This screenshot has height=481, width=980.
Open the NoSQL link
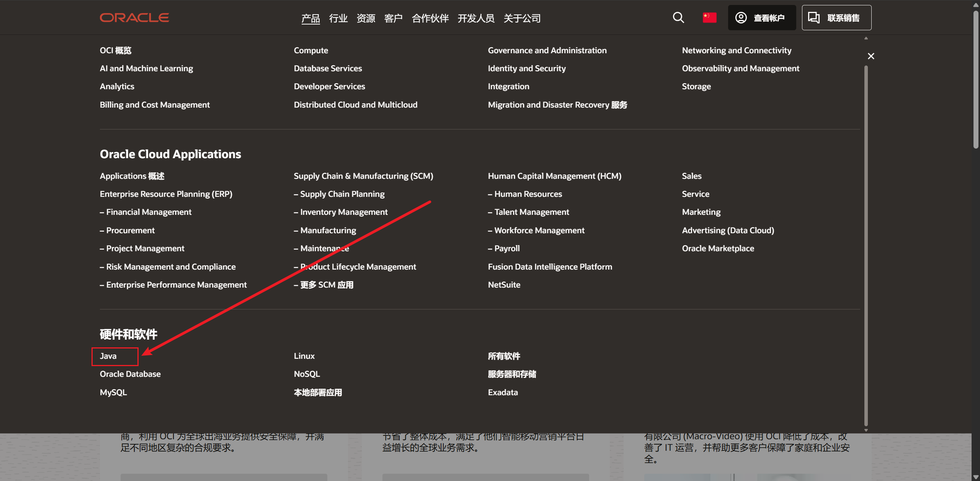point(307,374)
